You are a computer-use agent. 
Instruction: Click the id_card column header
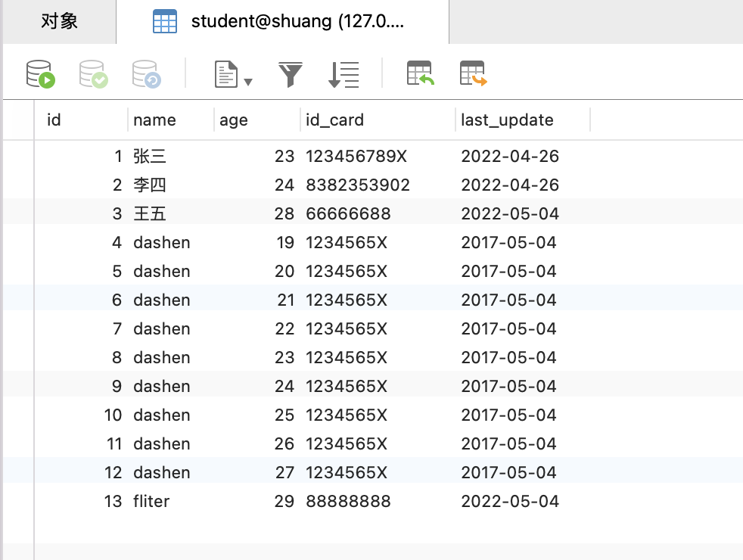click(378, 120)
